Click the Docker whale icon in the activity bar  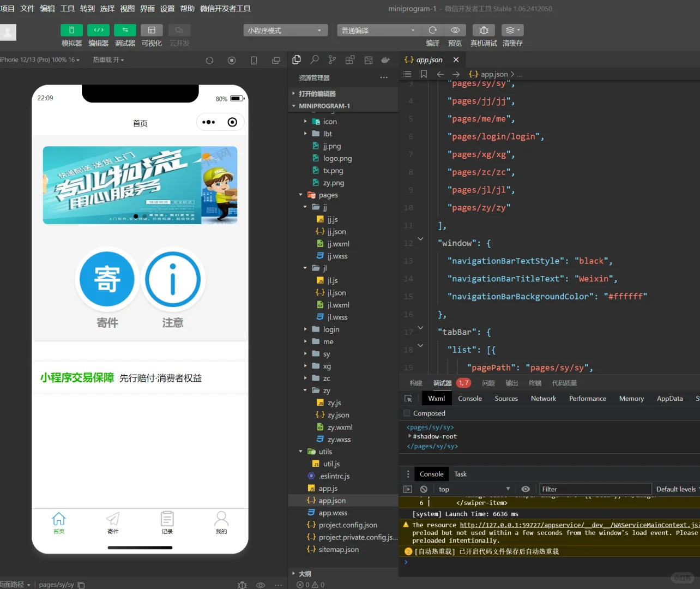pyautogui.click(x=386, y=60)
